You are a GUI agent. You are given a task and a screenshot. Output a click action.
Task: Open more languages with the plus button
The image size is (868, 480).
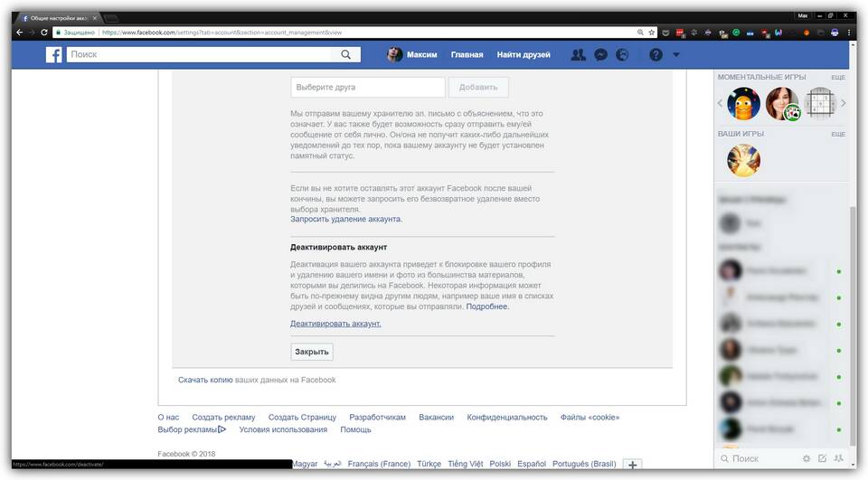click(x=633, y=465)
